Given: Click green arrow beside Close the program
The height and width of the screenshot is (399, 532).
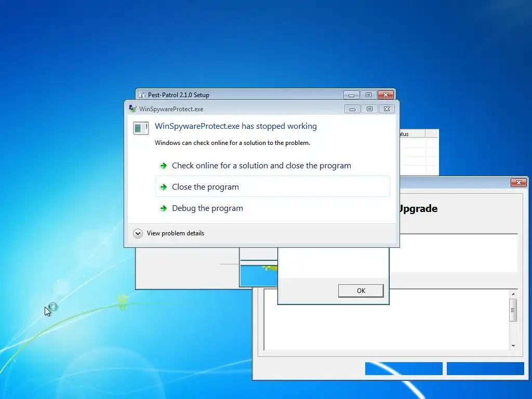Looking at the screenshot, I should click(x=163, y=187).
